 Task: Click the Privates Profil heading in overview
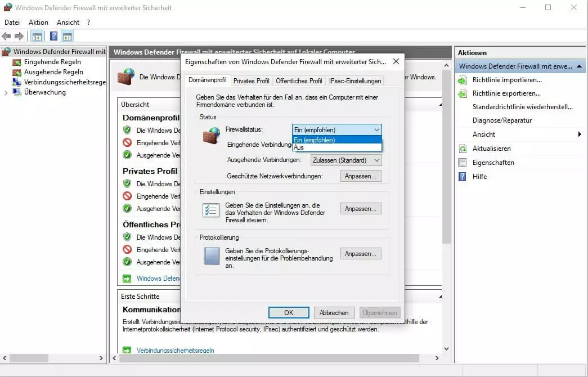150,171
